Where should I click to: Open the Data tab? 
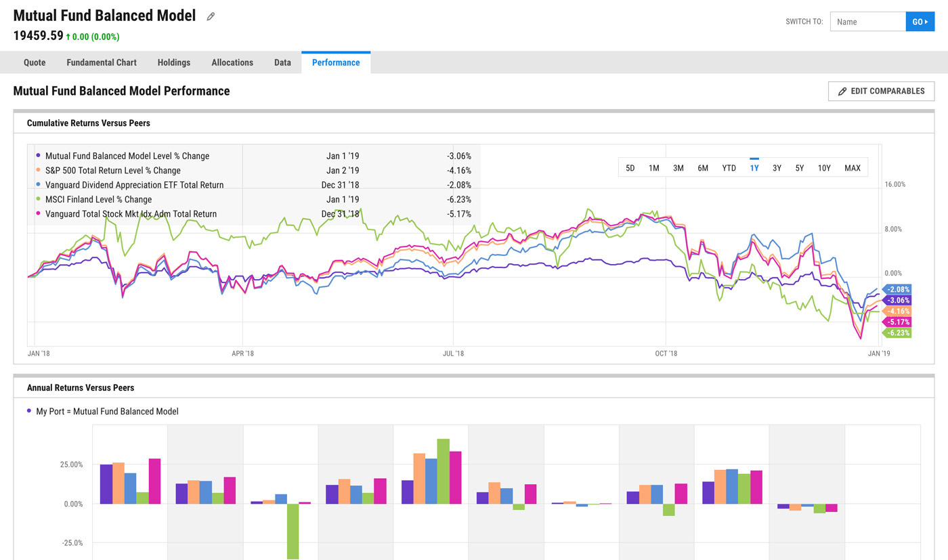pyautogui.click(x=282, y=62)
